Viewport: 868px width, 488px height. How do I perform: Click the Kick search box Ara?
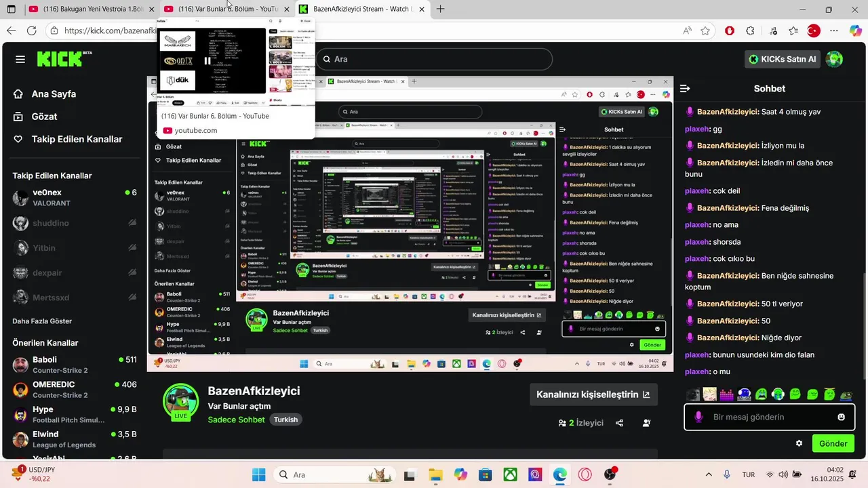click(x=434, y=59)
